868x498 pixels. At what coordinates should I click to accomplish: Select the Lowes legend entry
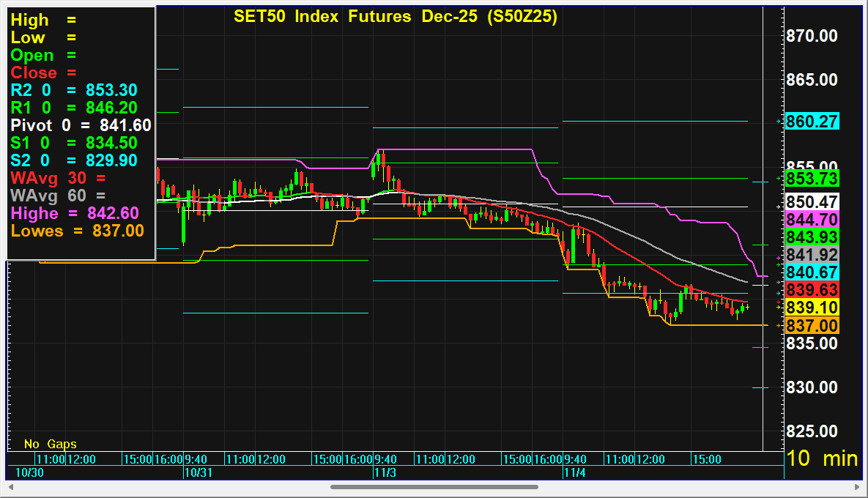77,231
